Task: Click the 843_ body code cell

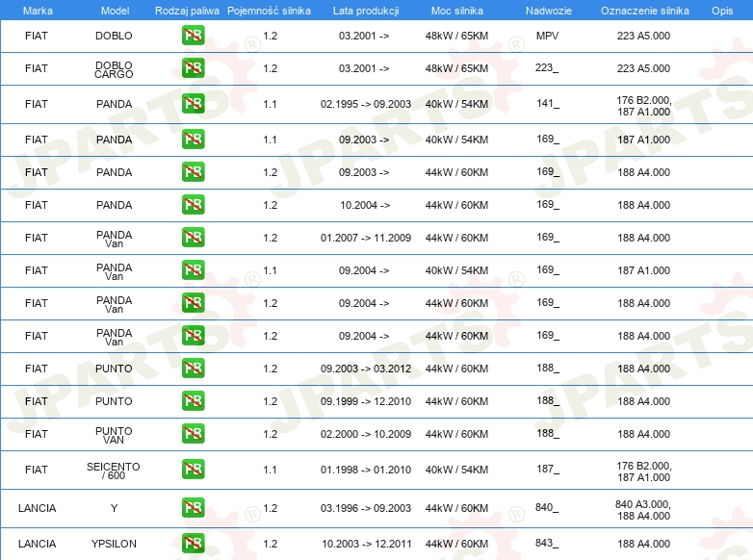Action: coord(547,543)
